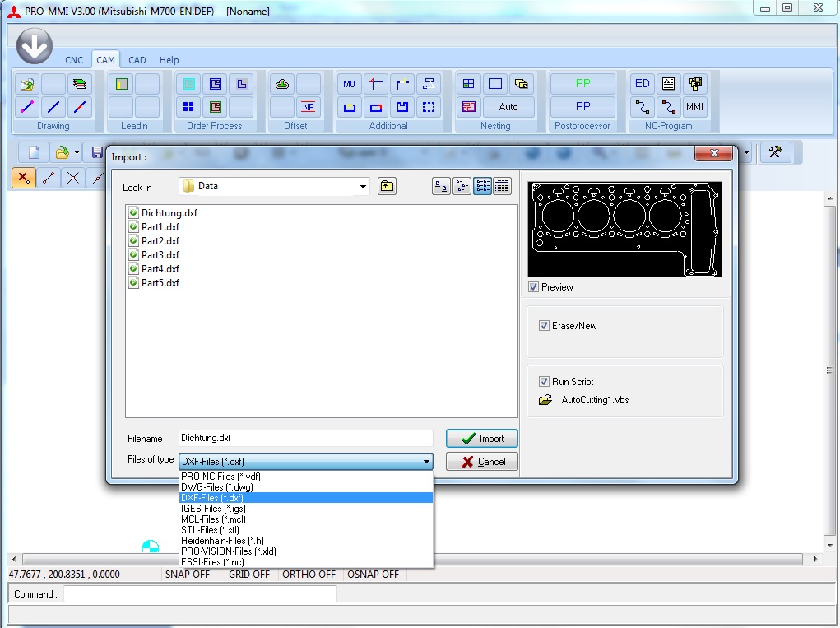
Task: Open the Help menu
Action: (x=169, y=60)
